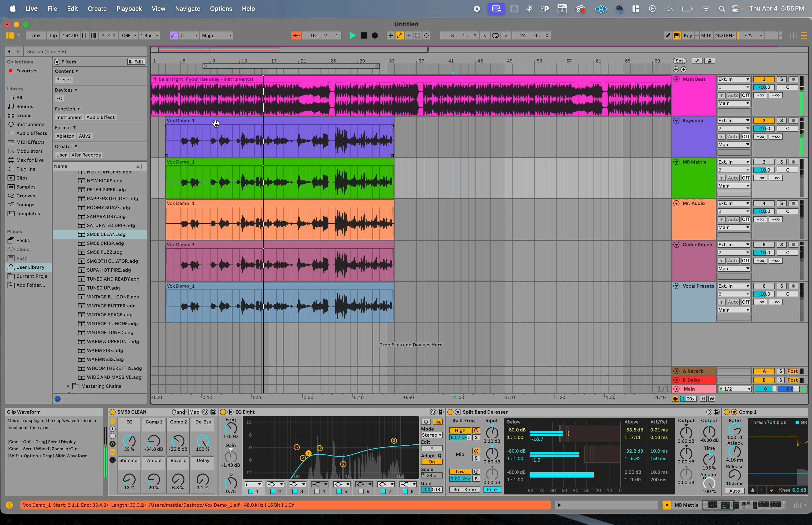
Task: Open Max for Live library category
Action: click(30, 160)
